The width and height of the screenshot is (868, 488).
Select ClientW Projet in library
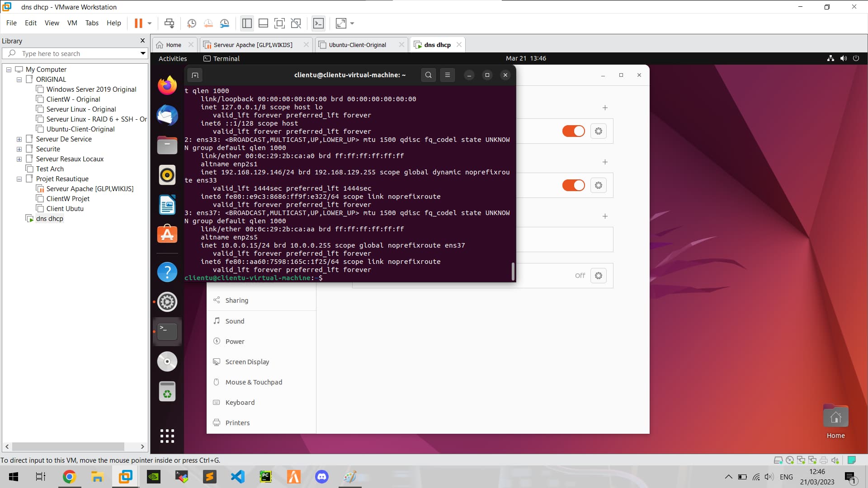(68, 199)
